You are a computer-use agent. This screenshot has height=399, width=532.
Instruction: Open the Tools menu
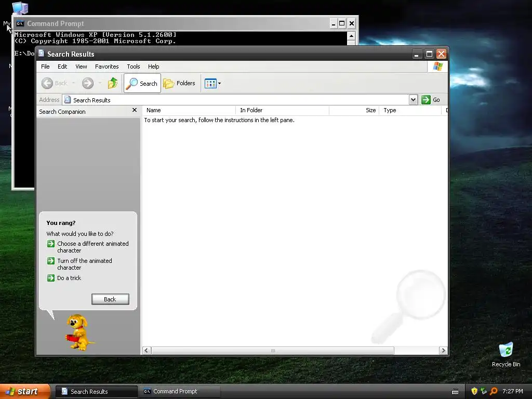[x=134, y=66]
